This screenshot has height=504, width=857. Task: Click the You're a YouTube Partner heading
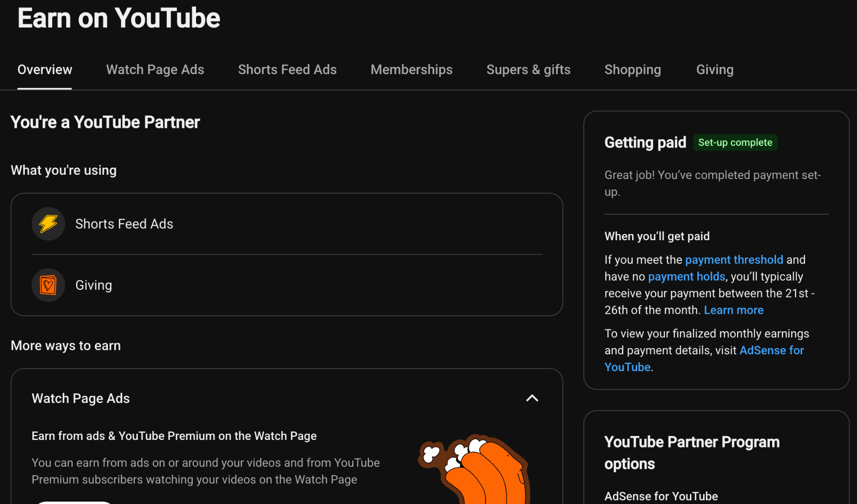105,122
